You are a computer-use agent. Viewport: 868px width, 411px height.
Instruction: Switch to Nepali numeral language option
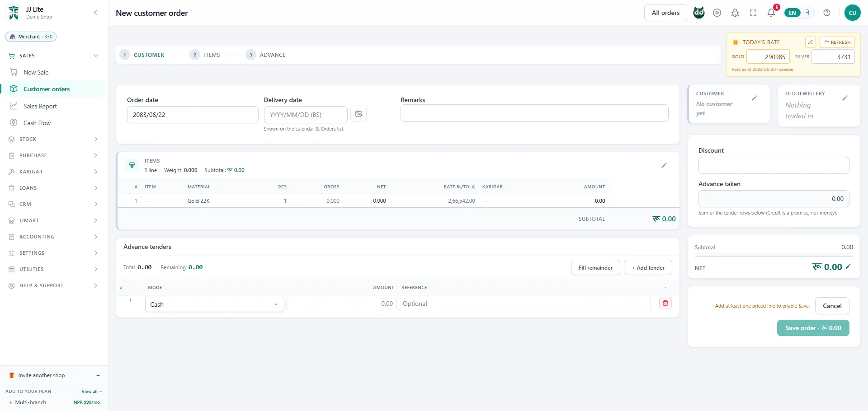click(807, 13)
